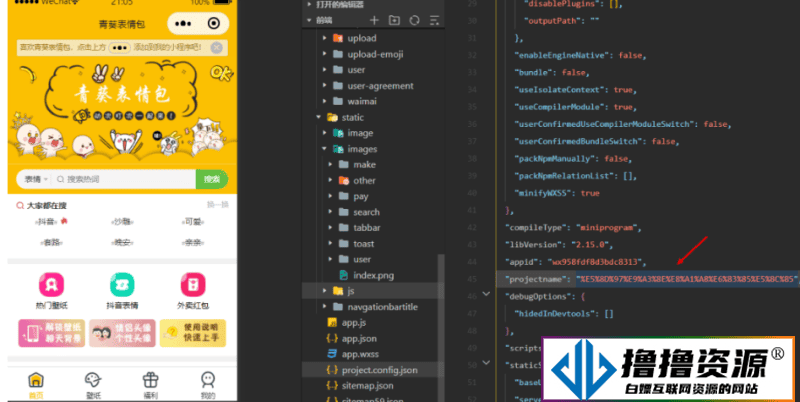
Task: Open the mini program three-dots menu capsule
Action: 183,23
